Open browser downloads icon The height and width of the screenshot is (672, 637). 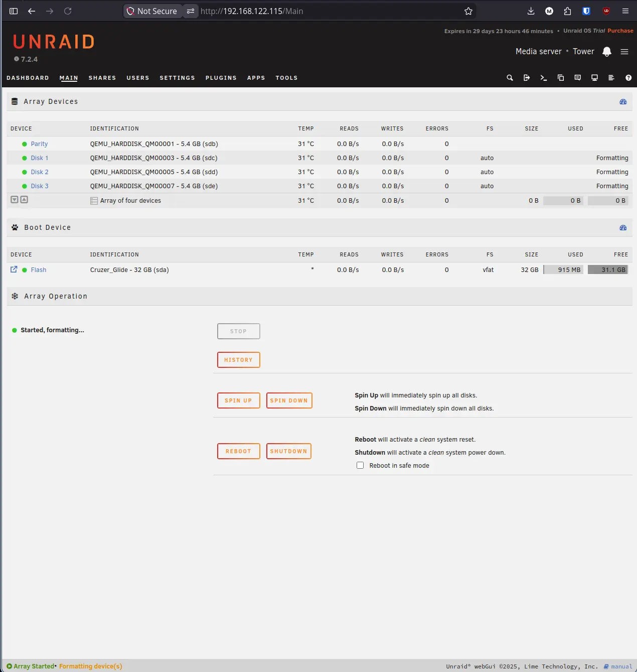click(x=531, y=11)
